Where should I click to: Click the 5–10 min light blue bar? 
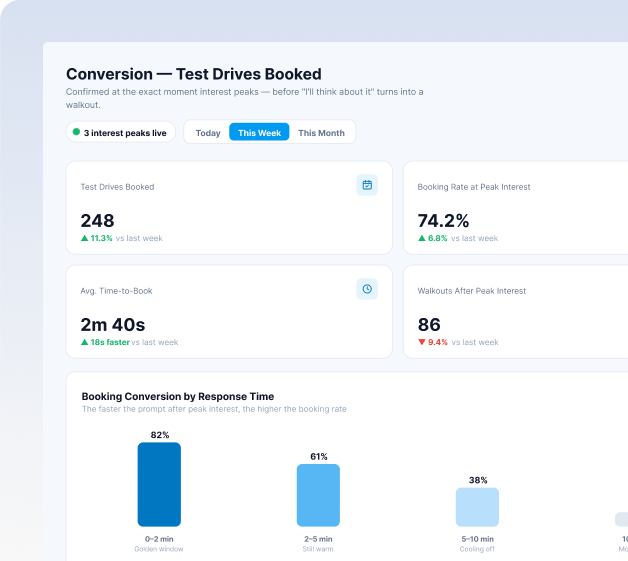coord(477,507)
